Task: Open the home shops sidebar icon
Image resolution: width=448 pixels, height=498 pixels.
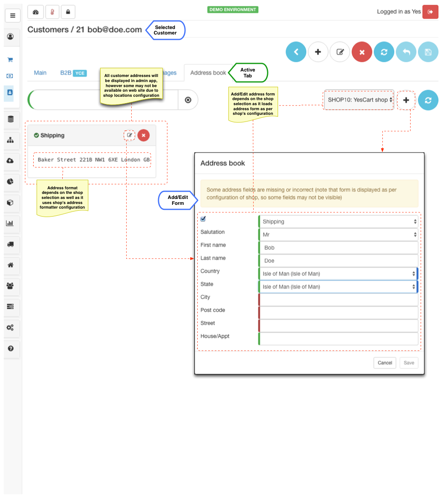Action: tap(11, 265)
